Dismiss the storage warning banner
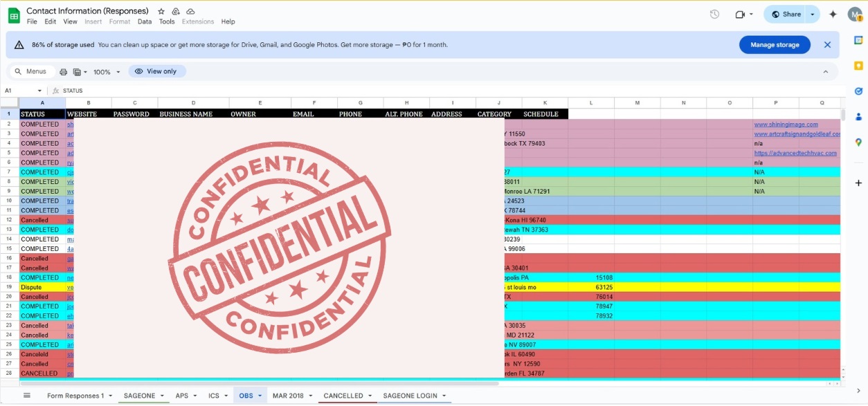Image resolution: width=868 pixels, height=406 pixels. pos(827,44)
